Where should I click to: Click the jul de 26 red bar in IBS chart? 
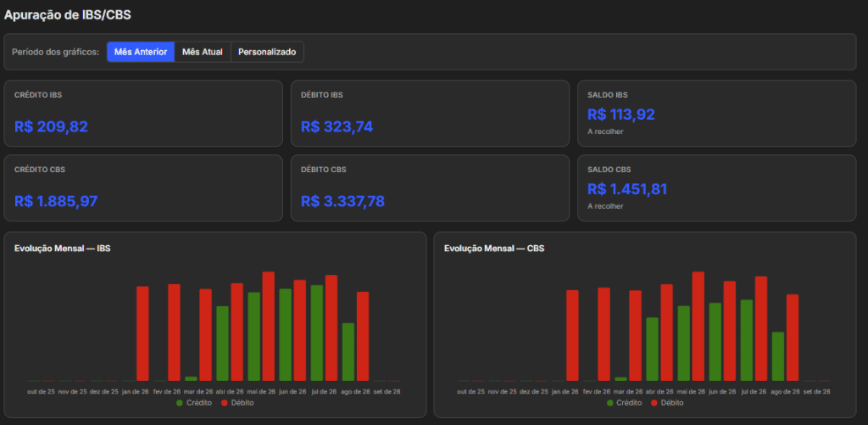tap(331, 328)
